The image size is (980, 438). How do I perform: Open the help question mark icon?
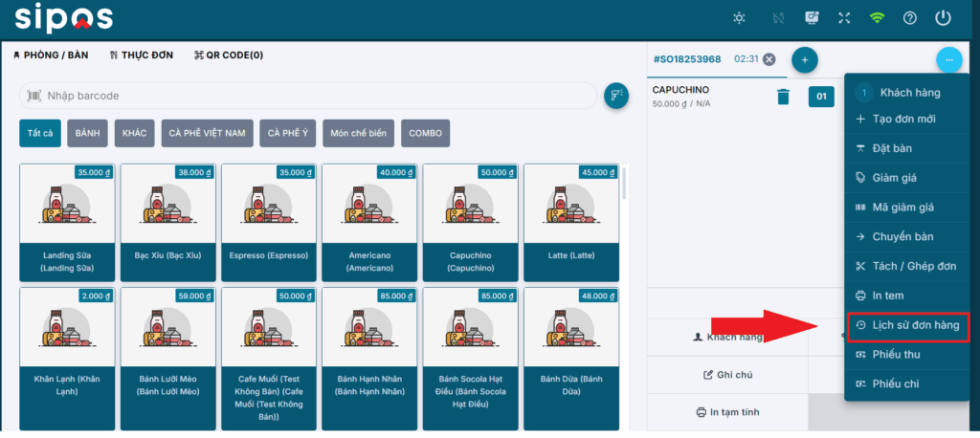909,18
